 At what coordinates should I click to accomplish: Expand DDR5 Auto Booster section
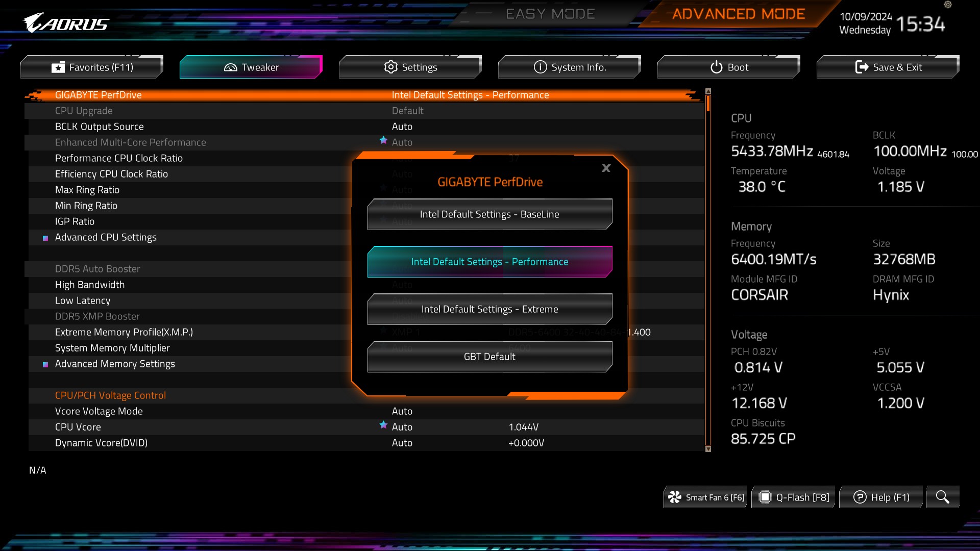(97, 268)
